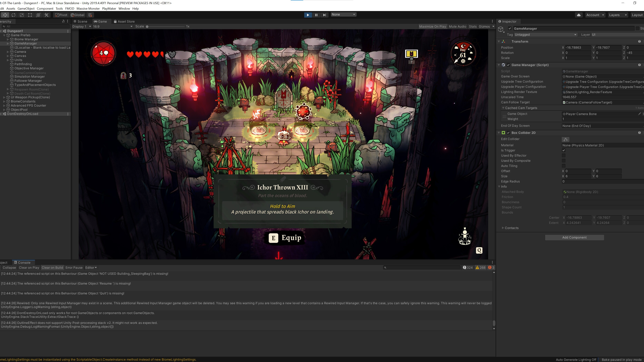644x362 pixels.
Task: Click the Play button
Action: click(308, 15)
